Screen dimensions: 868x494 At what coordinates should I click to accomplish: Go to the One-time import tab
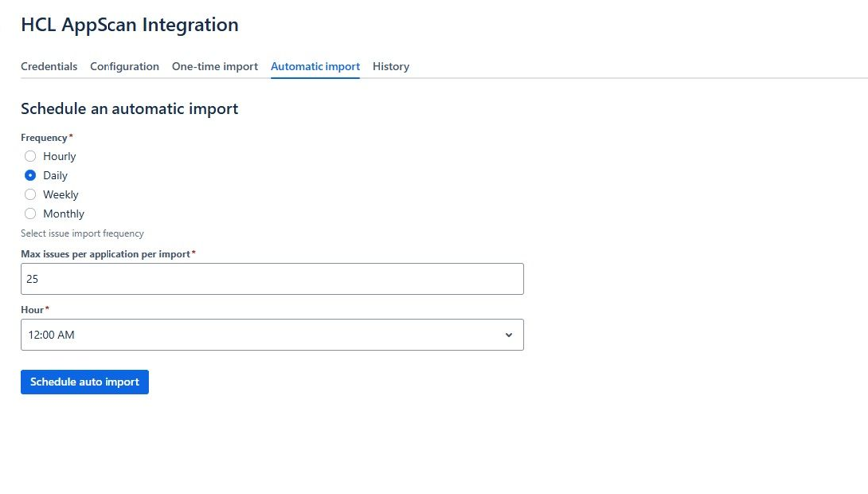[x=215, y=66]
